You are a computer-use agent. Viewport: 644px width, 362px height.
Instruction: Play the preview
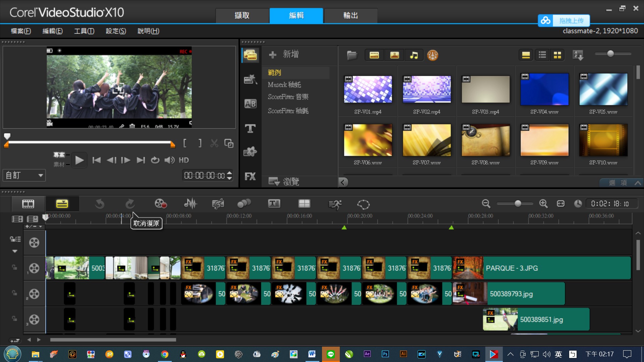79,160
